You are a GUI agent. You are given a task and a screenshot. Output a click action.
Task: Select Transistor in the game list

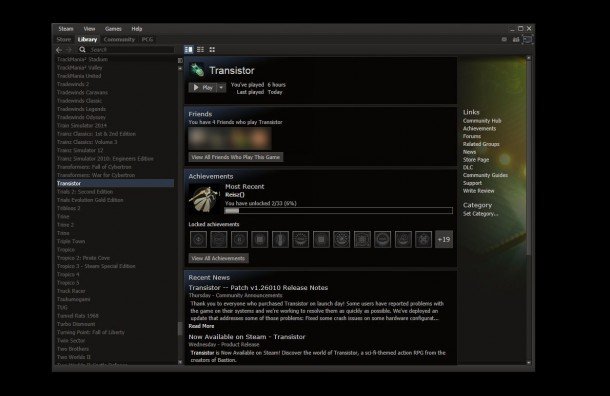tap(115, 184)
